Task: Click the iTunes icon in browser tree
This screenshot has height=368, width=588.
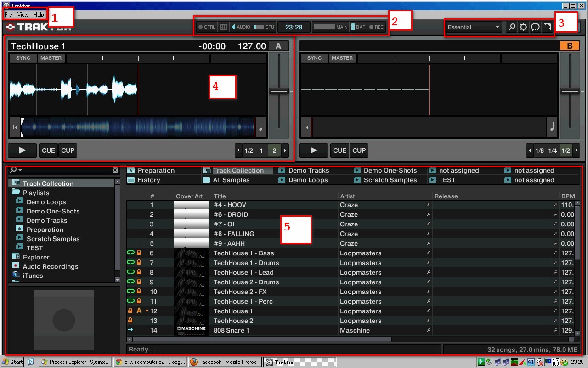Action: [x=16, y=275]
